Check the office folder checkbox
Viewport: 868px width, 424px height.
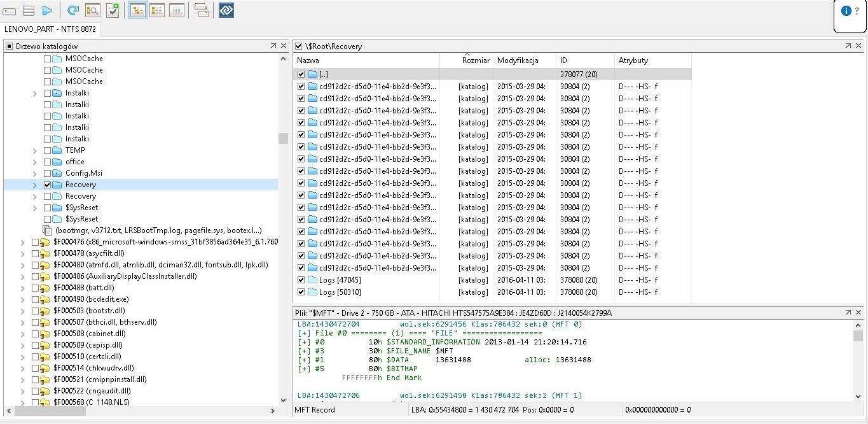(x=47, y=162)
